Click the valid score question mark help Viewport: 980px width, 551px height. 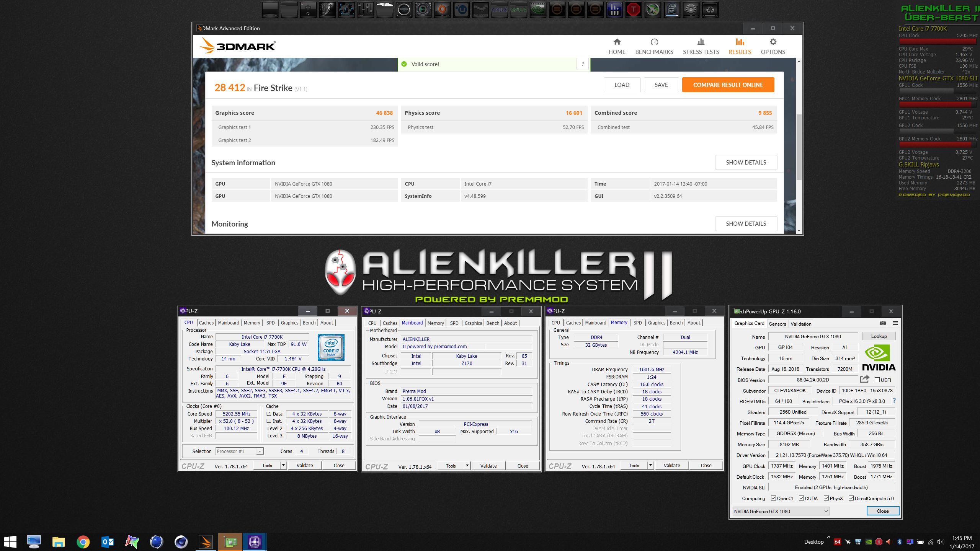583,64
